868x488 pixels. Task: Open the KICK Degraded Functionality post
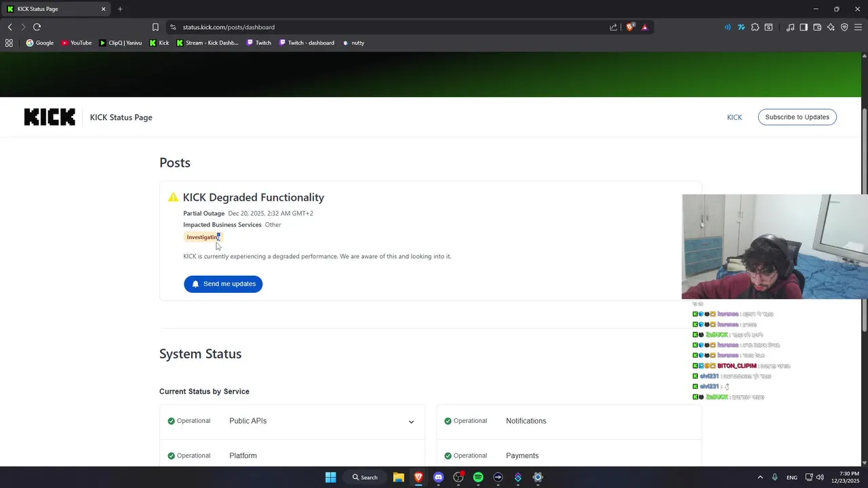[x=254, y=197]
